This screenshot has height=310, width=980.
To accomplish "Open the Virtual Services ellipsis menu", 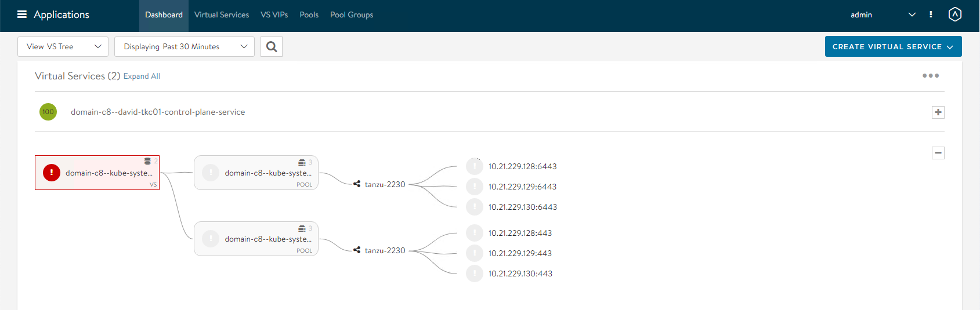I will pos(931,75).
